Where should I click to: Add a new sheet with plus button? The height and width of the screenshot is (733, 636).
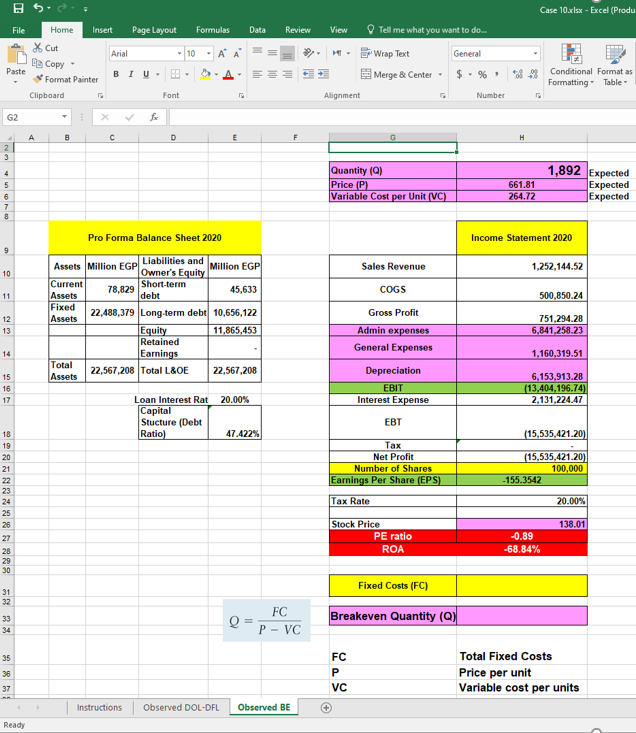[x=326, y=708]
